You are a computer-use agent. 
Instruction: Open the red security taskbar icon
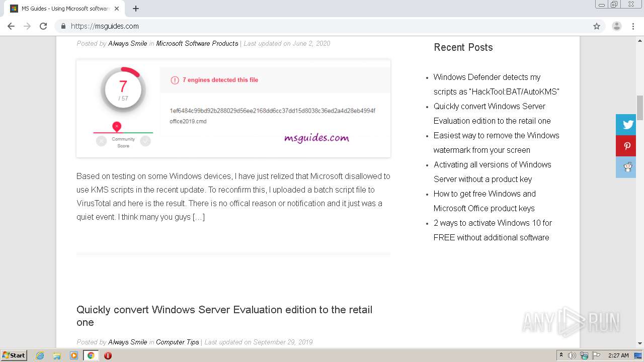point(108,355)
